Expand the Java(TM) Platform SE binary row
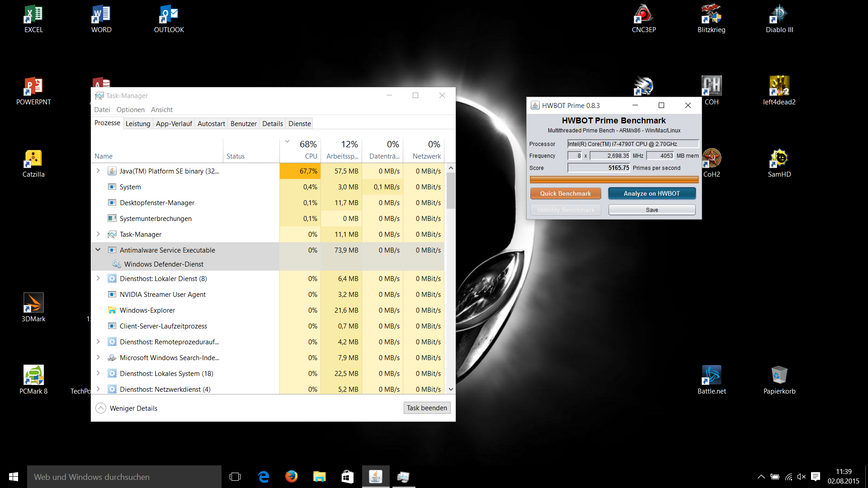Screen dimensions: 868x488 coord(98,171)
